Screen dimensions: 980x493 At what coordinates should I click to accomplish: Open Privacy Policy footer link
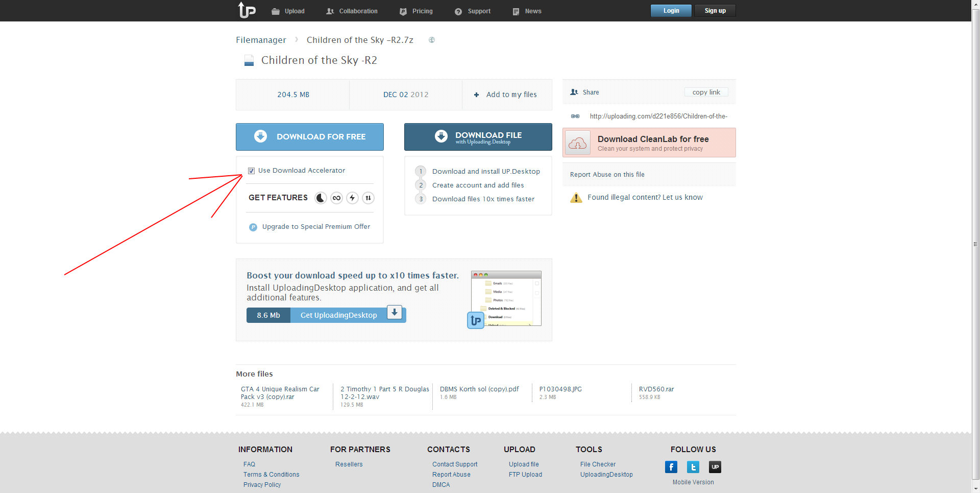point(262,485)
